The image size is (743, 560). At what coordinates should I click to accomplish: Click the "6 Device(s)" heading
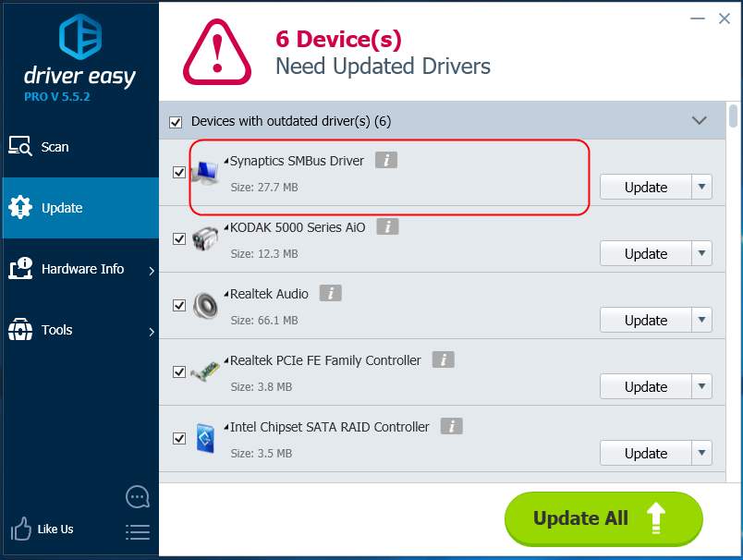[x=339, y=39]
